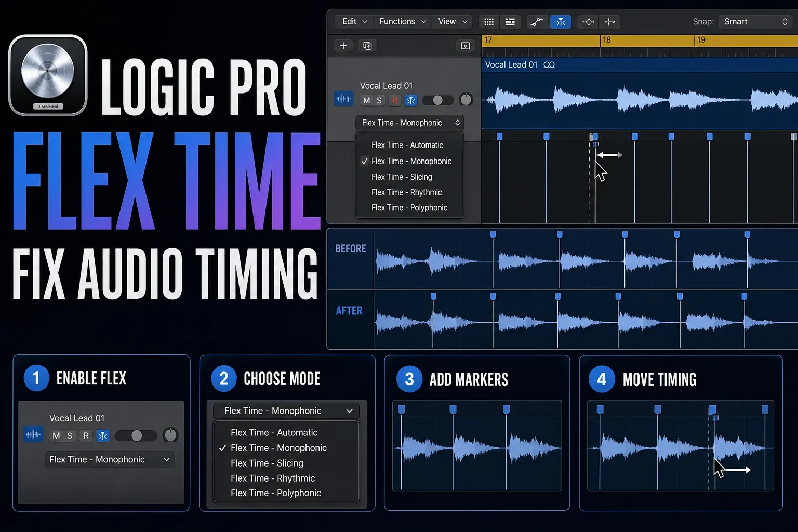The height and width of the screenshot is (532, 798).
Task: Open main track Flex Time - Monophonic popup
Action: pos(410,123)
